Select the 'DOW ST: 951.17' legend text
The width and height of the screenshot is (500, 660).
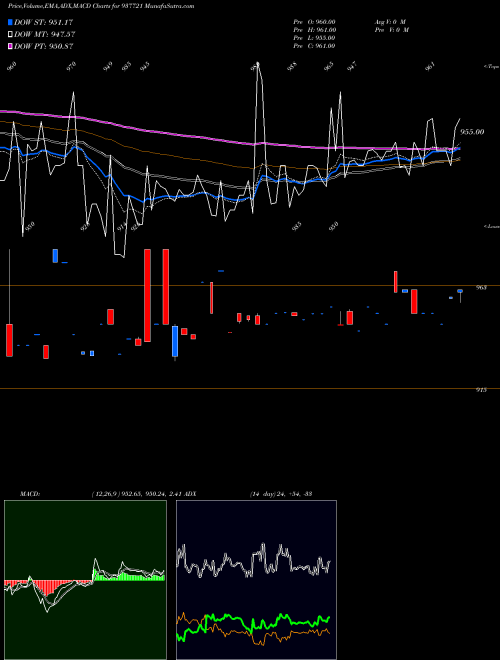pyautogui.click(x=44, y=22)
